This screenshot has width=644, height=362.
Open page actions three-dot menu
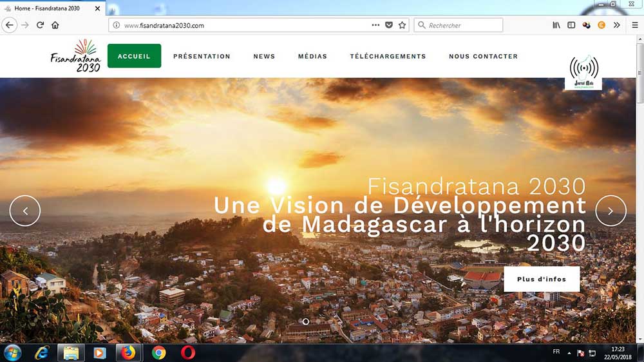pos(375,25)
